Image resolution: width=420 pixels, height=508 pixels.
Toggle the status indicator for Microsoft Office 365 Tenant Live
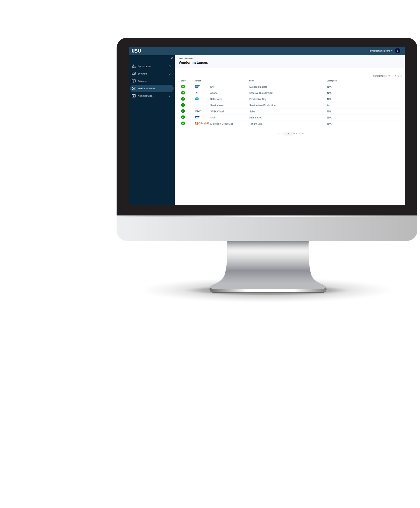183,124
